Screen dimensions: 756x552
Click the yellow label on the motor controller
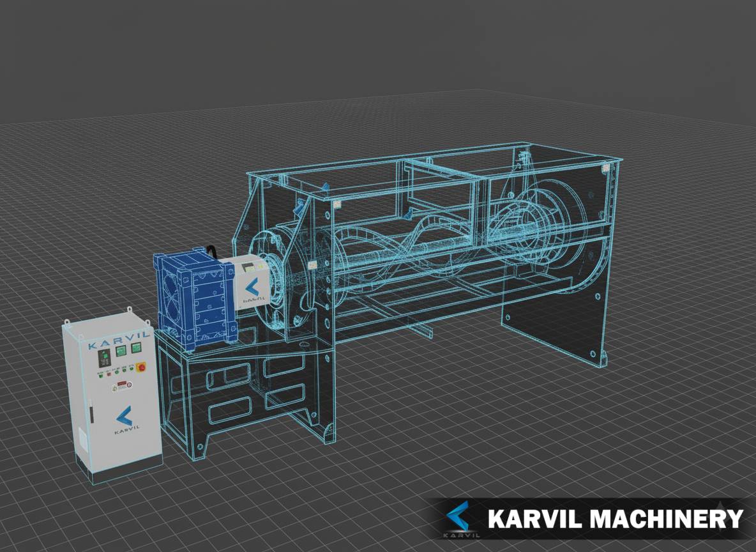pos(260,266)
